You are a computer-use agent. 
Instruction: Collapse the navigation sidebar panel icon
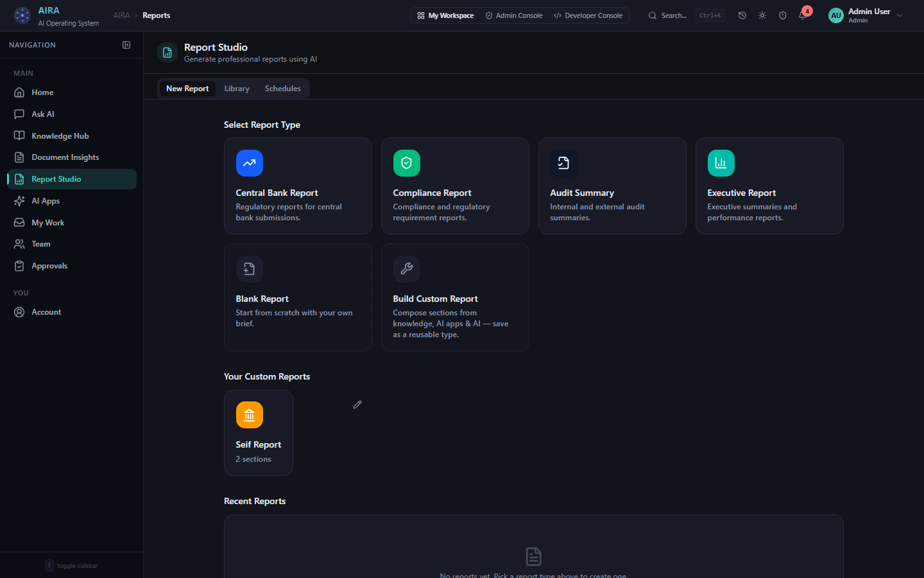[x=126, y=45]
